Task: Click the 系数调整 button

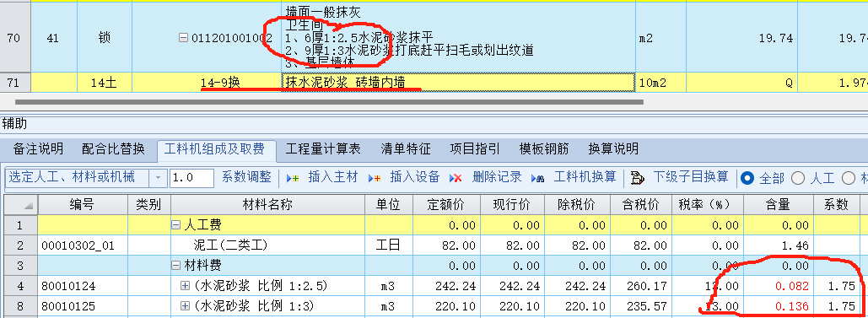Action: (246, 177)
